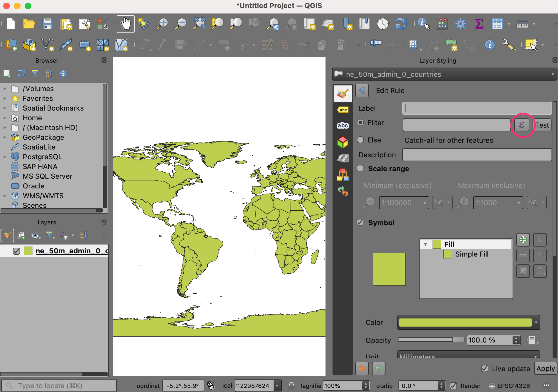Open the 3D View styling tab

pyautogui.click(x=343, y=142)
